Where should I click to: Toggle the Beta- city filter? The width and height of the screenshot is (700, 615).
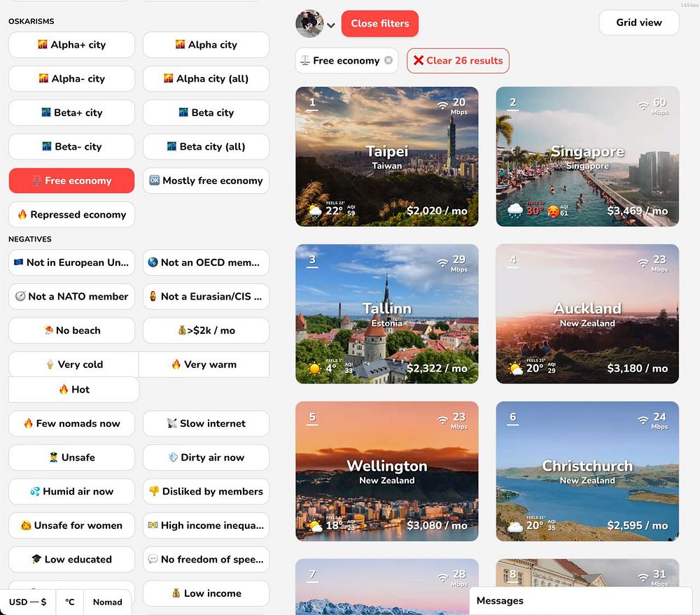[x=71, y=146]
